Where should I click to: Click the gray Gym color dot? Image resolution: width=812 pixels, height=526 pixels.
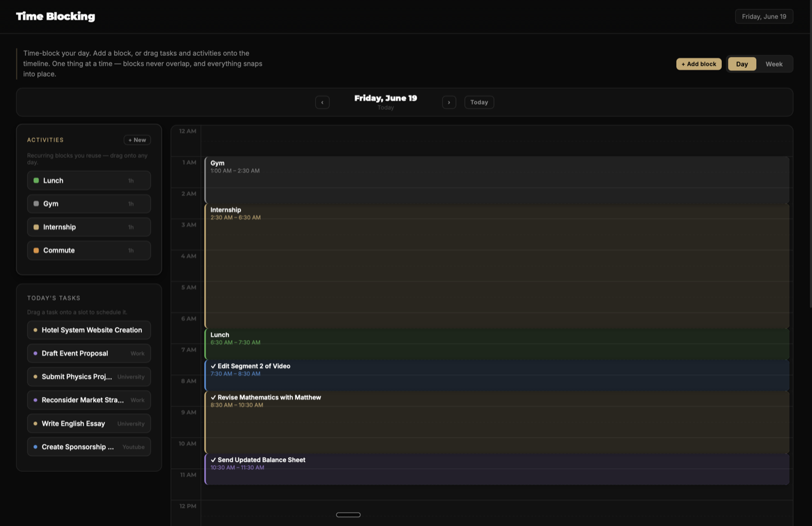[x=36, y=204]
